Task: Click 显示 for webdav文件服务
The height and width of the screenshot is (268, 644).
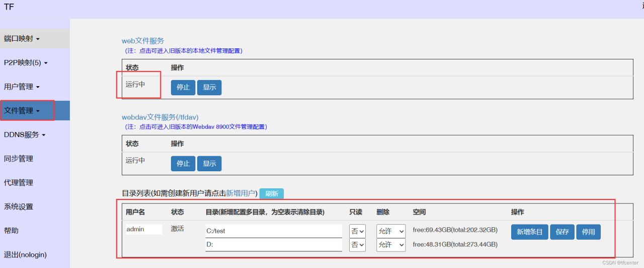Action: click(209, 163)
